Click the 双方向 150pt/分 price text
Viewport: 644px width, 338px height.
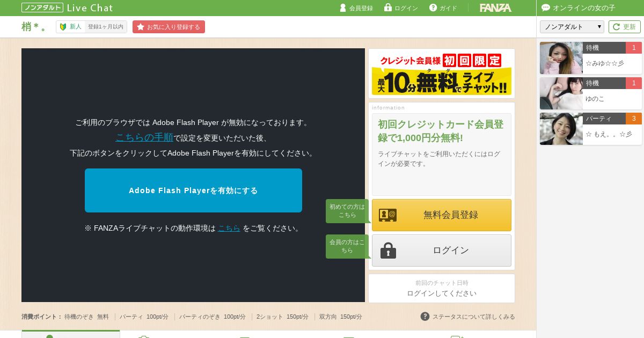(341, 317)
